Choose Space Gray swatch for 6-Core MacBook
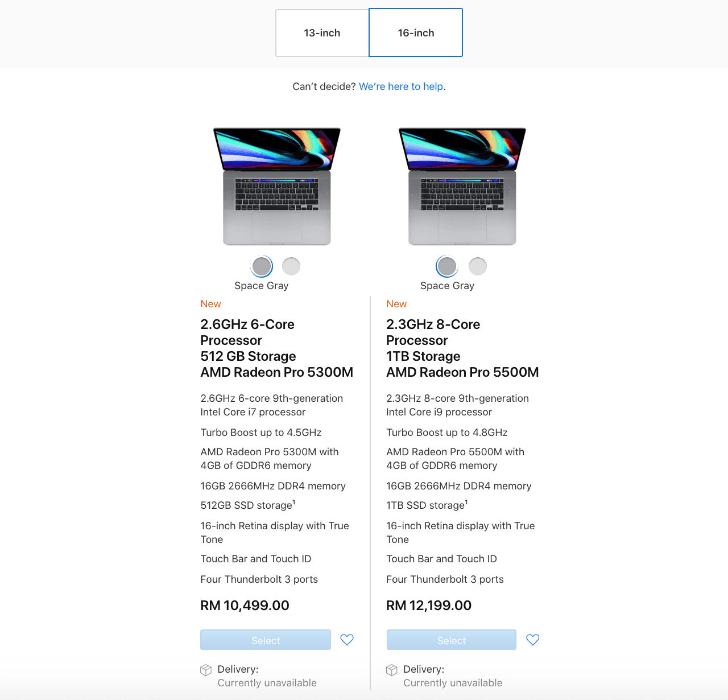The image size is (728, 700). coord(262,266)
